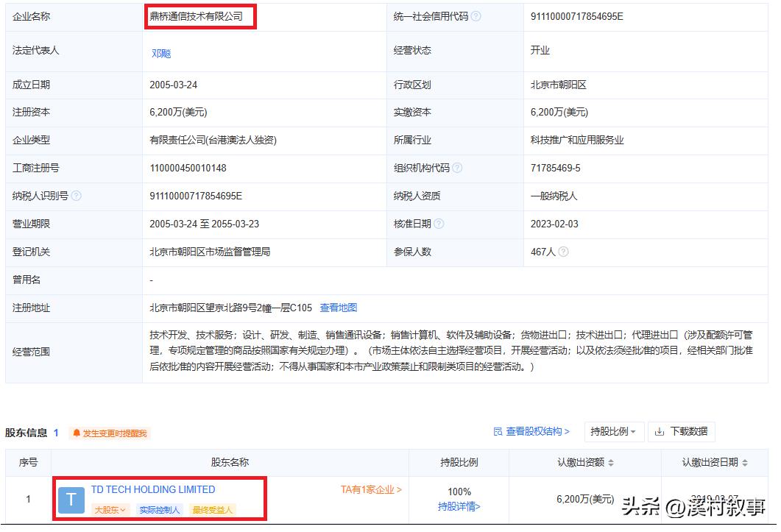Click the download icon in 下载数据
The width and height of the screenshot is (781, 532).
(660, 432)
